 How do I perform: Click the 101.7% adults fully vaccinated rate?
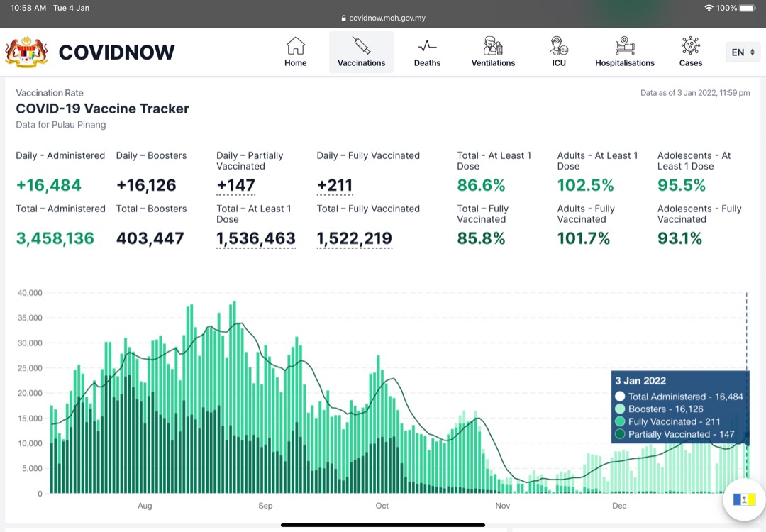(584, 238)
